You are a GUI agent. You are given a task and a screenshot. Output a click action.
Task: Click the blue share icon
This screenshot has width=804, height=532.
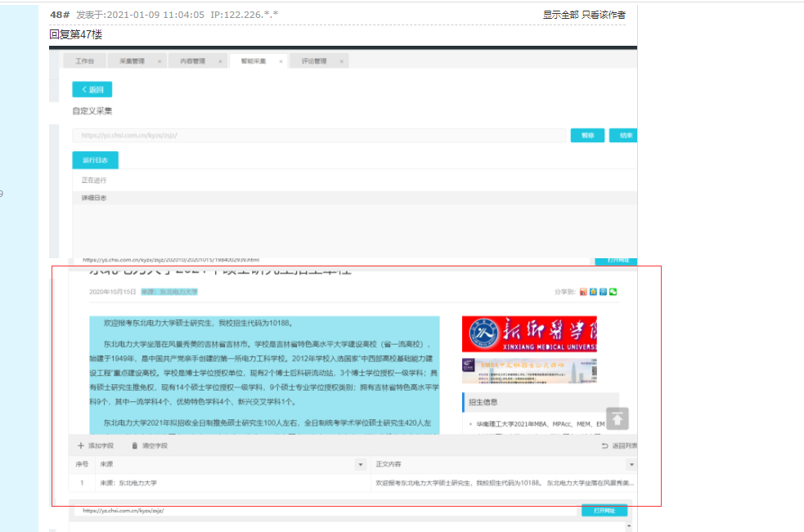603,292
